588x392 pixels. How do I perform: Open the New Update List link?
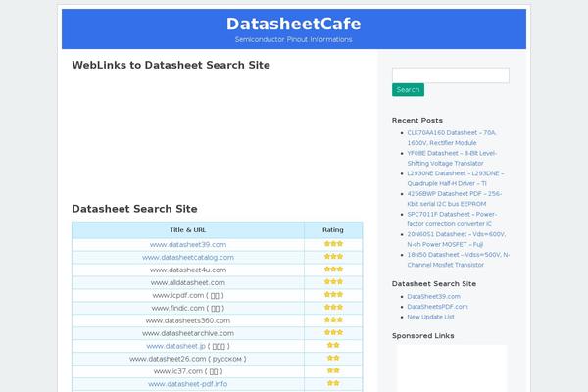[430, 317]
